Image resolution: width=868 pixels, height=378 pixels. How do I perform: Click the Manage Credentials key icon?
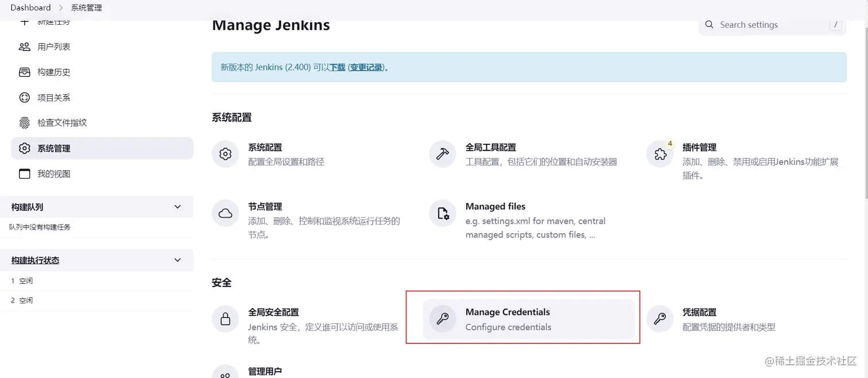(x=443, y=319)
